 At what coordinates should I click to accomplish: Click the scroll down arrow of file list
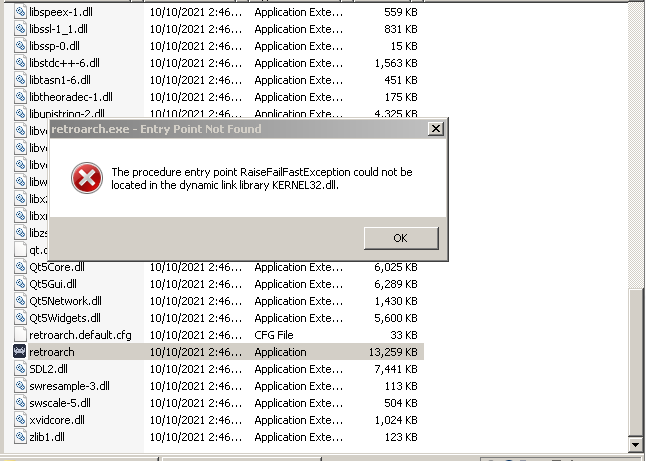click(x=635, y=444)
